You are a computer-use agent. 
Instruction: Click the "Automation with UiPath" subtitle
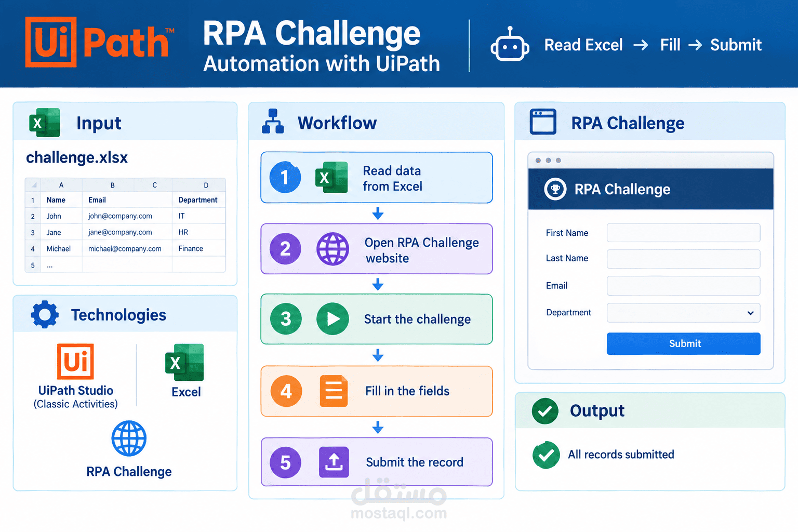(322, 64)
